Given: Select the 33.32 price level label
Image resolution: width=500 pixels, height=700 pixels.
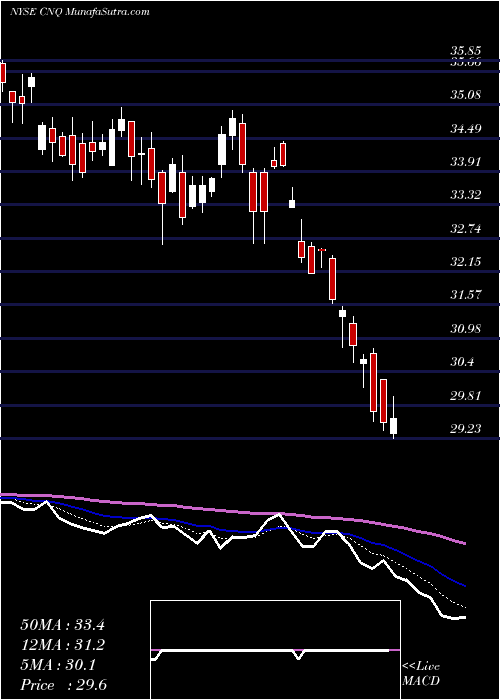Looking at the screenshot, I should (x=466, y=195).
